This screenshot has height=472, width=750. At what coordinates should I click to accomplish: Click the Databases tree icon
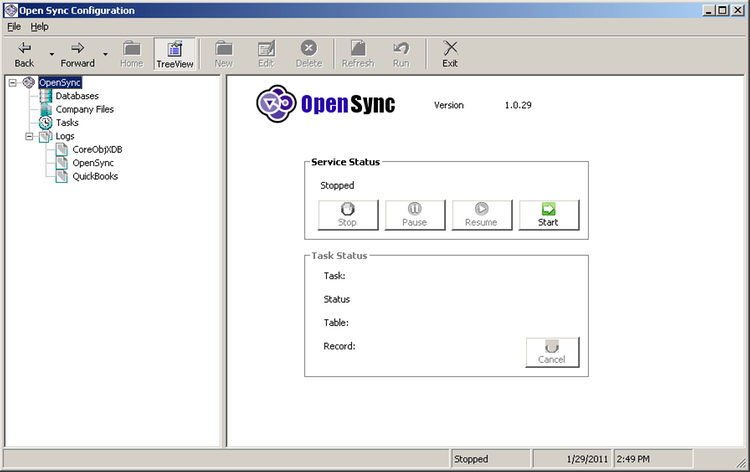click(45, 96)
